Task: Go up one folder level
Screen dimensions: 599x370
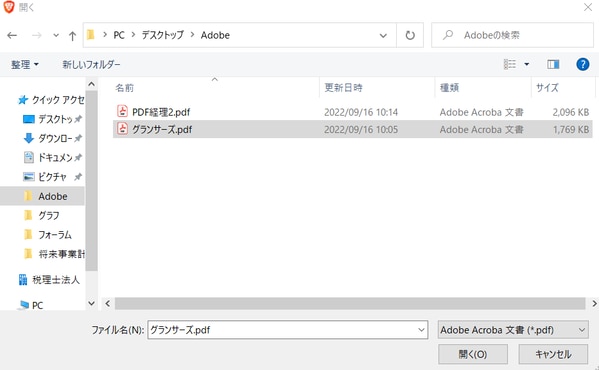Action: click(x=72, y=36)
